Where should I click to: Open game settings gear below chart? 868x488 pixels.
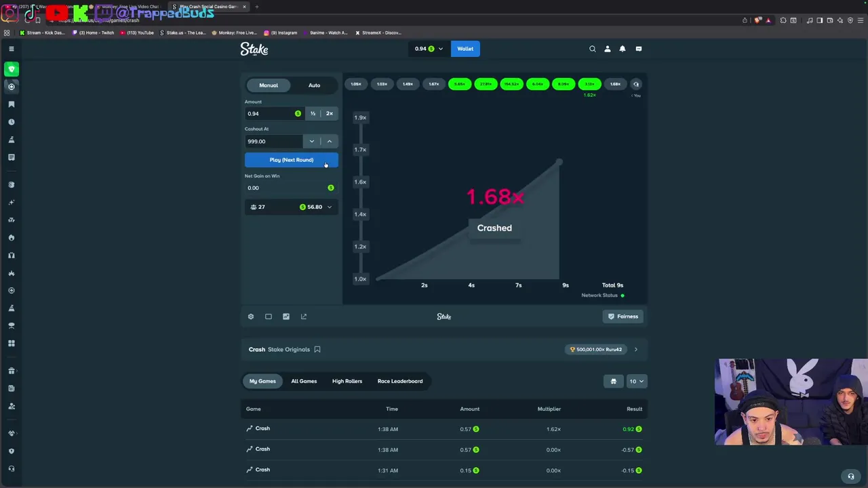(251, 317)
